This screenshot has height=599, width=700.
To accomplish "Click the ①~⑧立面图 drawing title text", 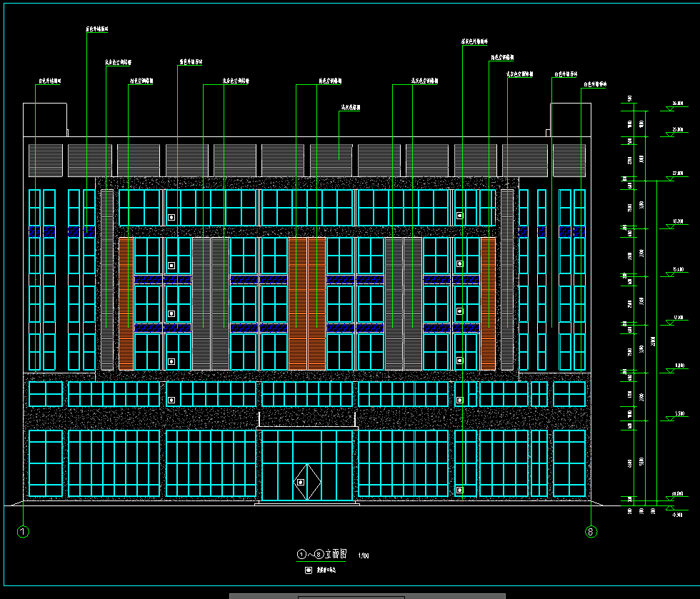I will [321, 554].
